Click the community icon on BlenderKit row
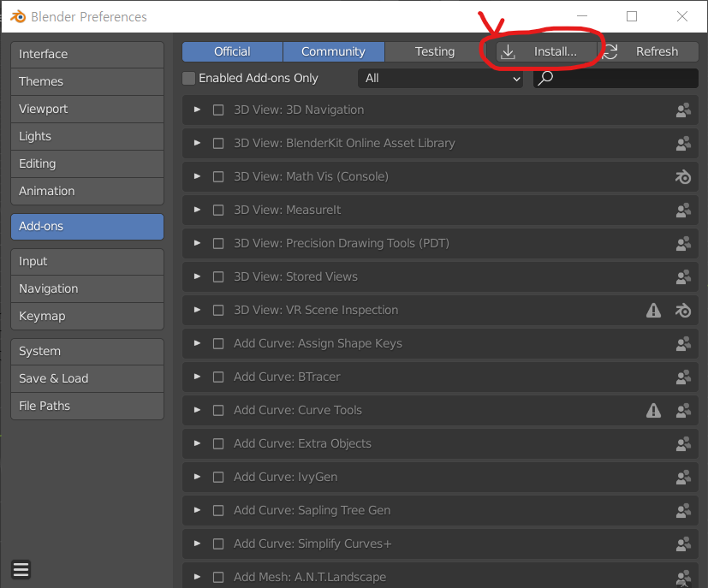The width and height of the screenshot is (708, 588). click(683, 144)
